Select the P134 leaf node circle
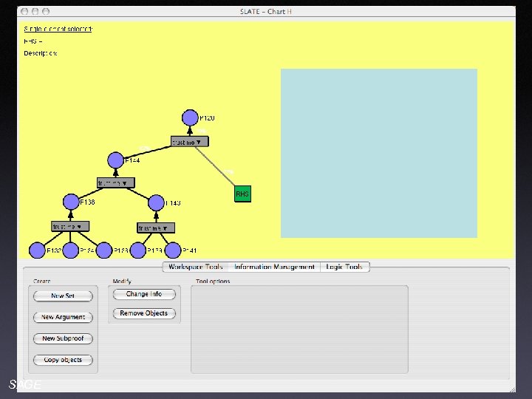Viewport: 532px width, 399px height. coord(71,250)
